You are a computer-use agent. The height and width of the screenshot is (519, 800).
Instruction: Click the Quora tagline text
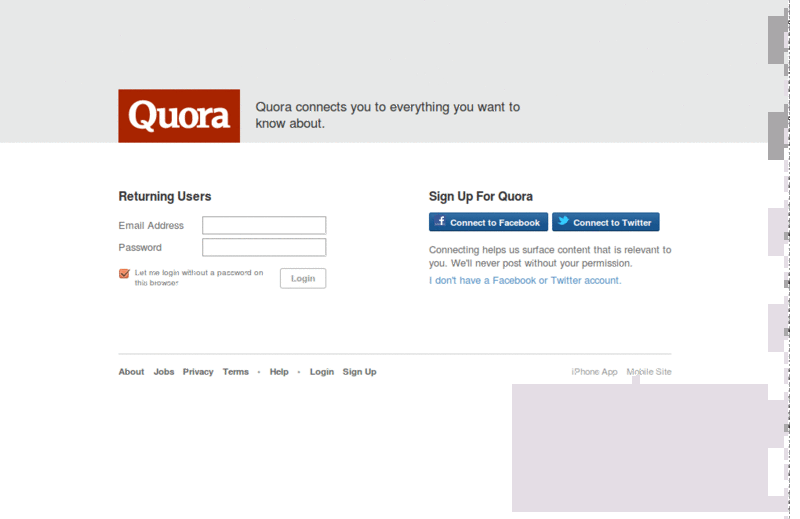click(x=388, y=115)
